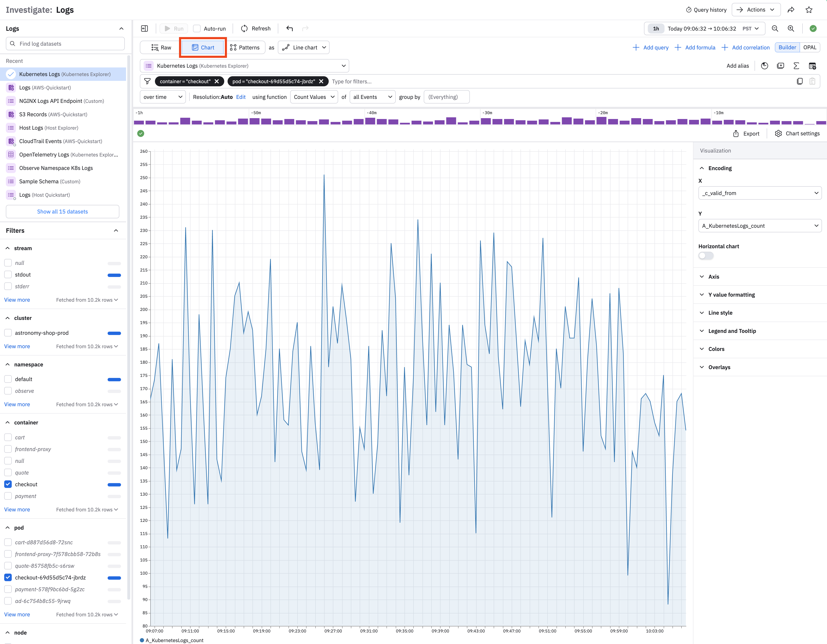Click the zoom out magnifier icon

(x=775, y=28)
